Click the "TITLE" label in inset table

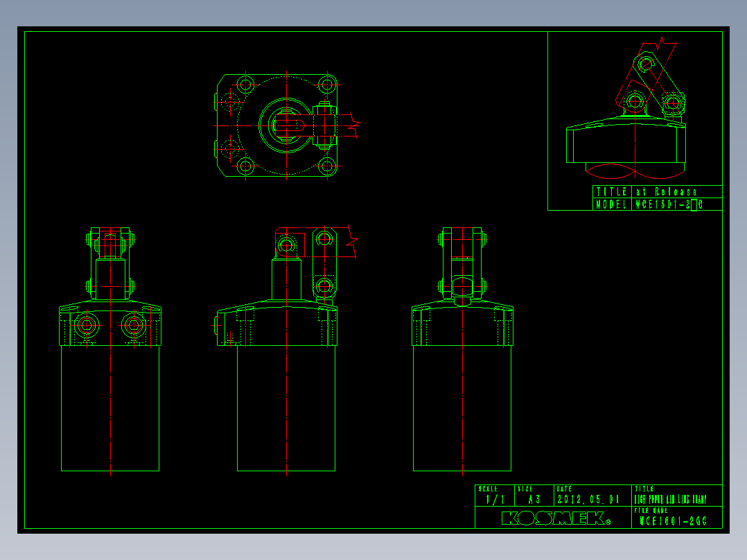pyautogui.click(x=611, y=191)
